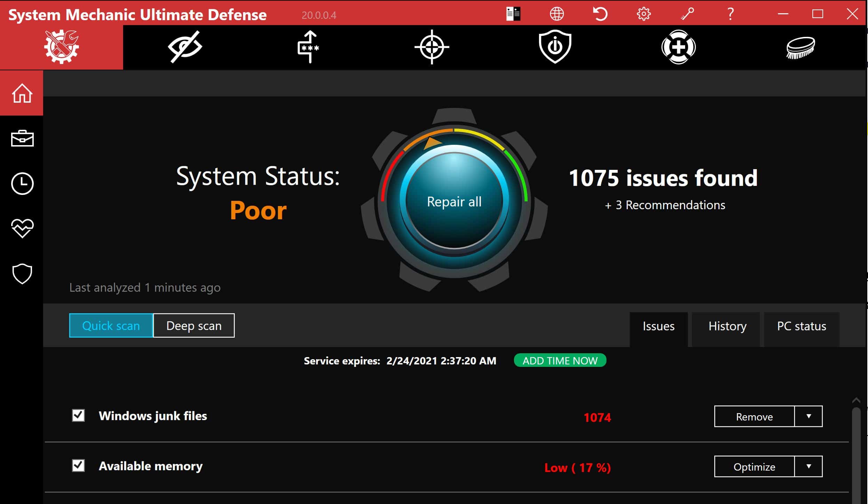Click version number '20.0.0.4'
868x504 pixels.
[319, 15]
